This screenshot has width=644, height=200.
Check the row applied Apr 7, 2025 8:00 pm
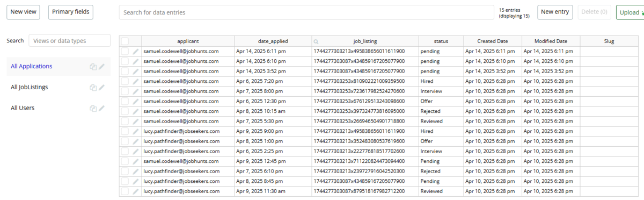[125, 91]
